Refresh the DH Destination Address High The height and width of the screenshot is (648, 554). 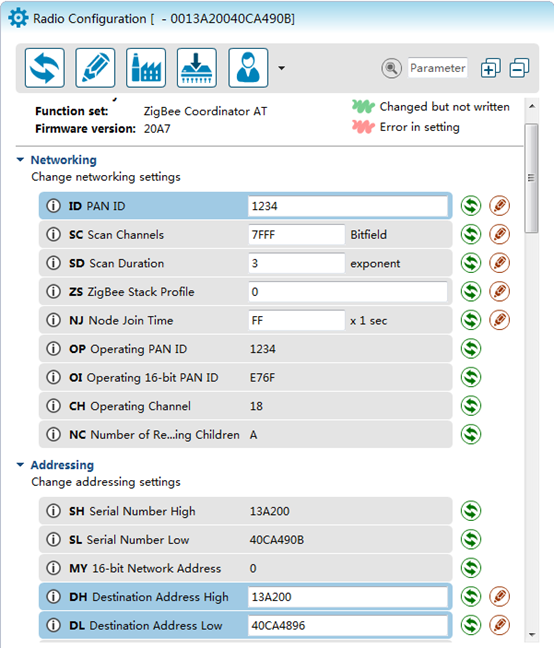(471, 596)
